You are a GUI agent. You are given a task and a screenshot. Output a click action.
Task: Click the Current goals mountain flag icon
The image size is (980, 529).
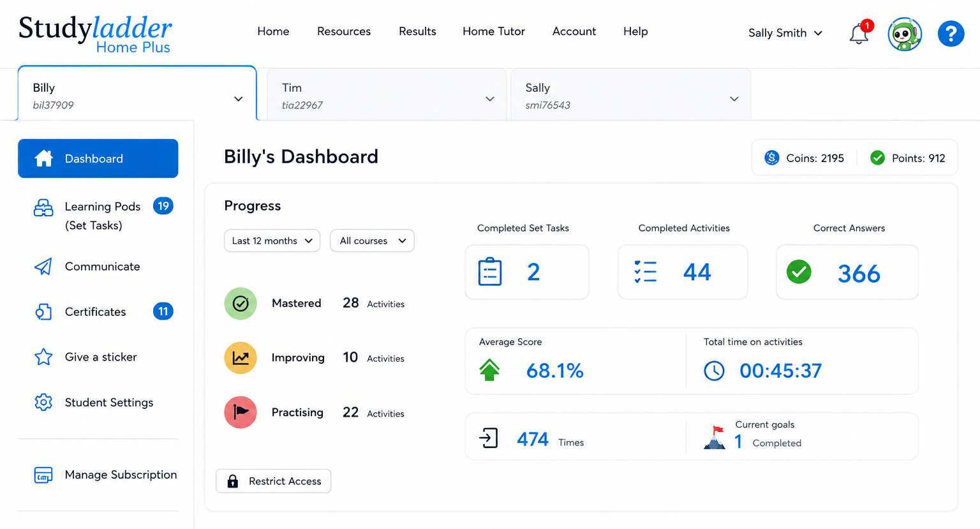[715, 438]
